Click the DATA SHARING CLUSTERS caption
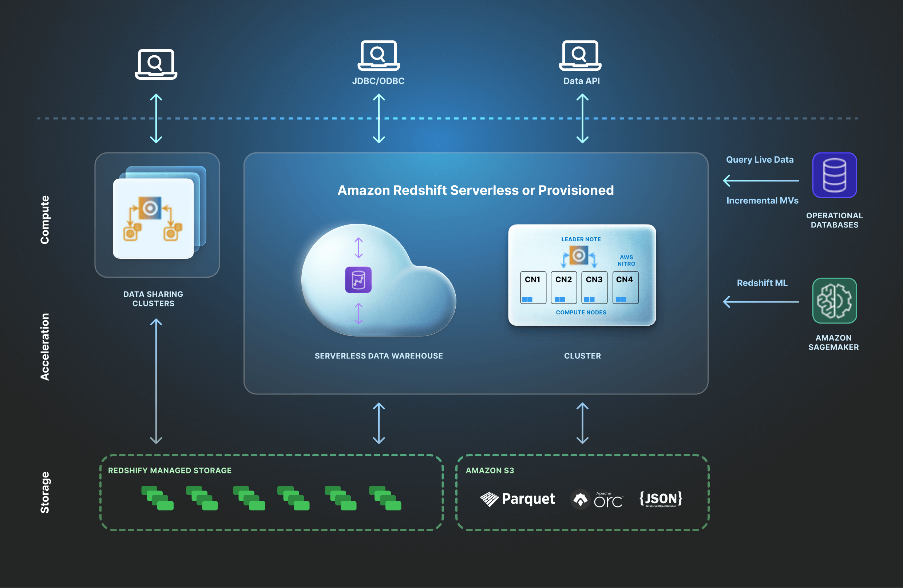 point(153,299)
